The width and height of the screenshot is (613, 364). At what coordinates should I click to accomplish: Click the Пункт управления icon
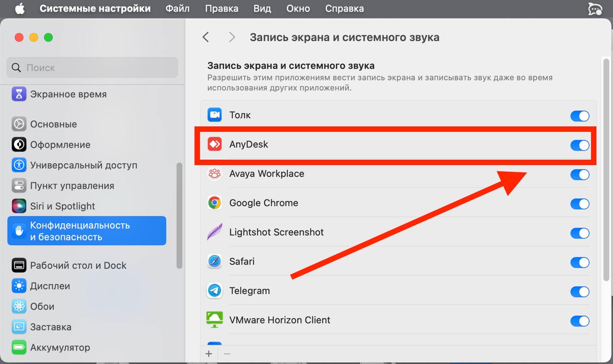19,185
